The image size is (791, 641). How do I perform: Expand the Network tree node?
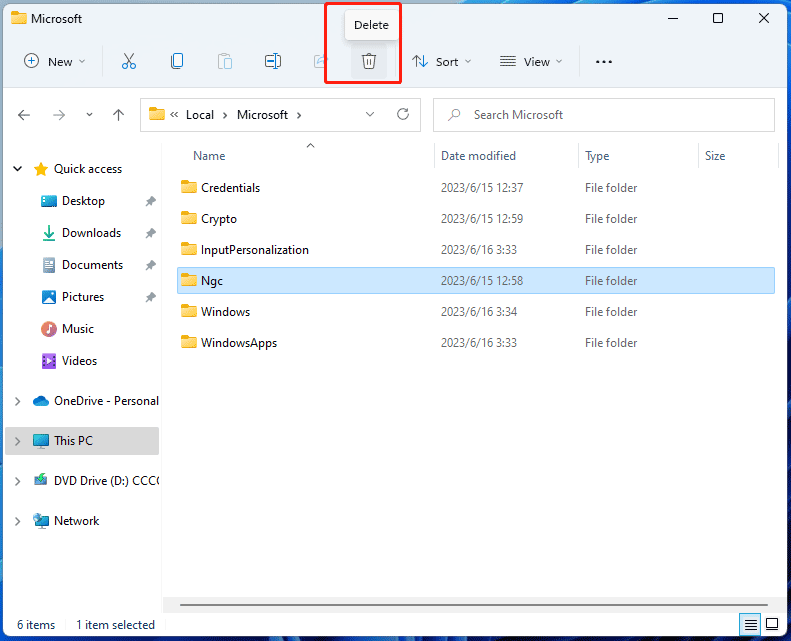coord(18,521)
